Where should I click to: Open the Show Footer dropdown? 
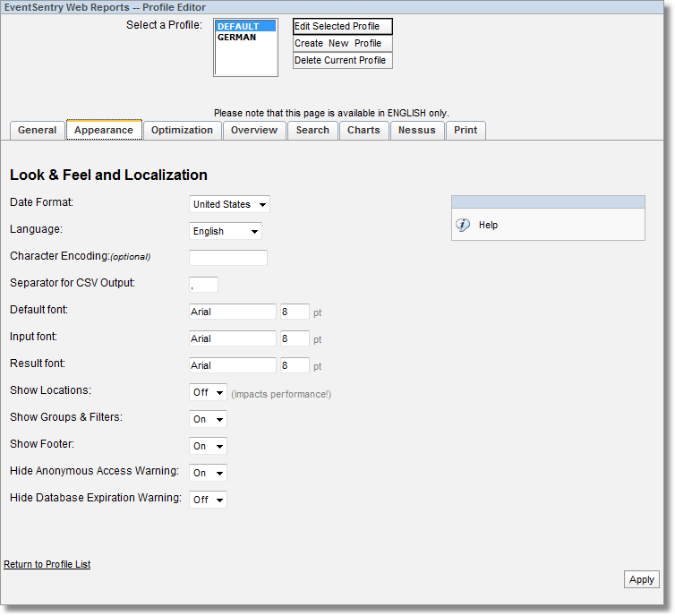(x=208, y=446)
